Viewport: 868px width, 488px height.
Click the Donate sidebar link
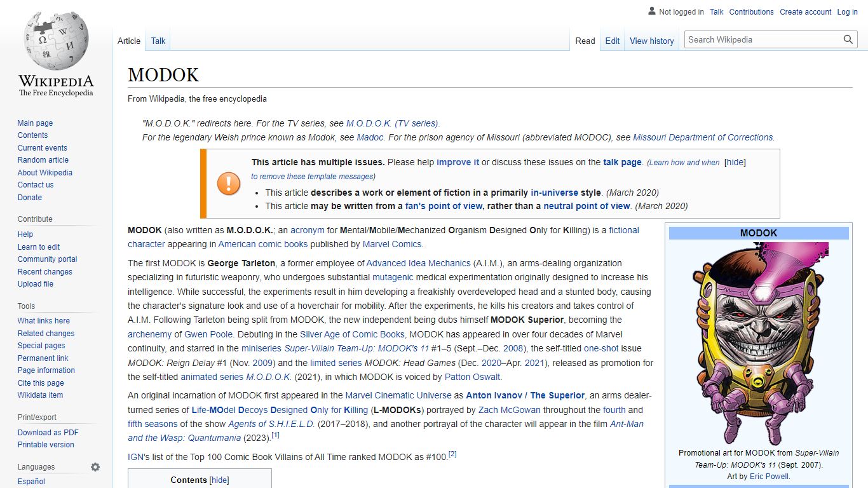[29, 198]
